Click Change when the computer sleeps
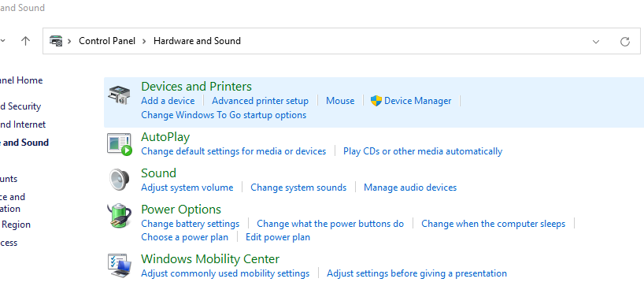This screenshot has height=286, width=644. tap(494, 224)
